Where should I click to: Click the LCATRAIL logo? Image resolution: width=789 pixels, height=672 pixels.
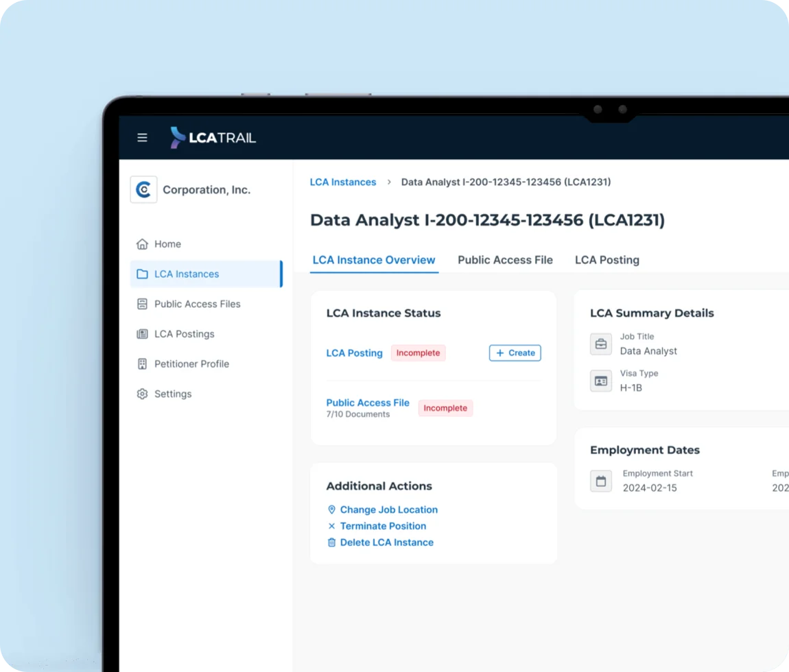click(213, 137)
